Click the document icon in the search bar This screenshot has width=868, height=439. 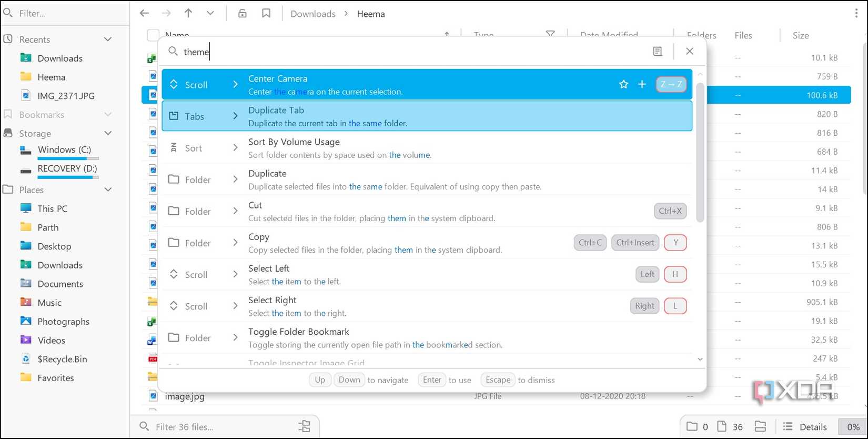pyautogui.click(x=658, y=51)
